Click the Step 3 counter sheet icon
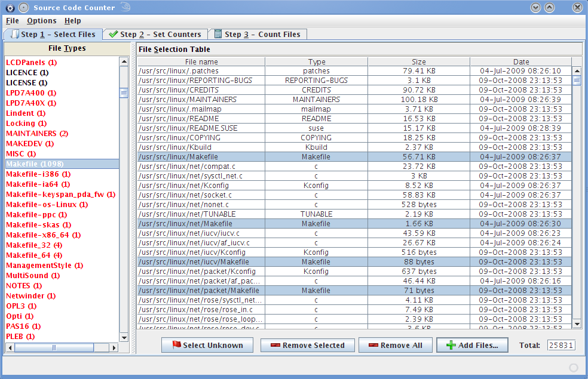Screen dimensions: 588x379 pos(218,34)
